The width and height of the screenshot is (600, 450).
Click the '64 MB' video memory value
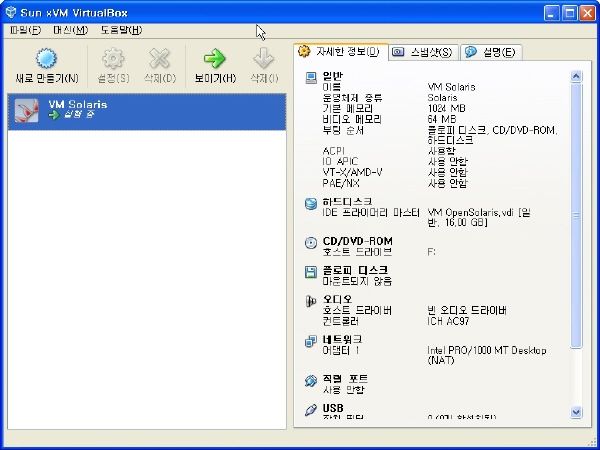point(442,119)
